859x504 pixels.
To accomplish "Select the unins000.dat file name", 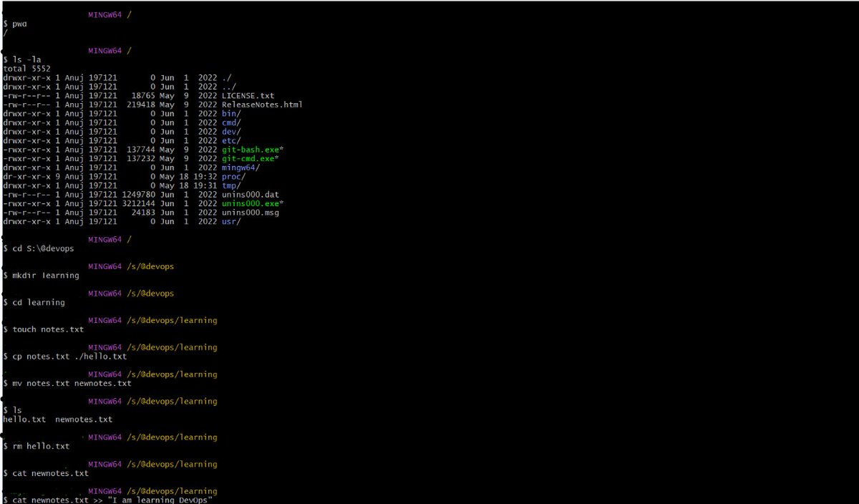I will [251, 195].
